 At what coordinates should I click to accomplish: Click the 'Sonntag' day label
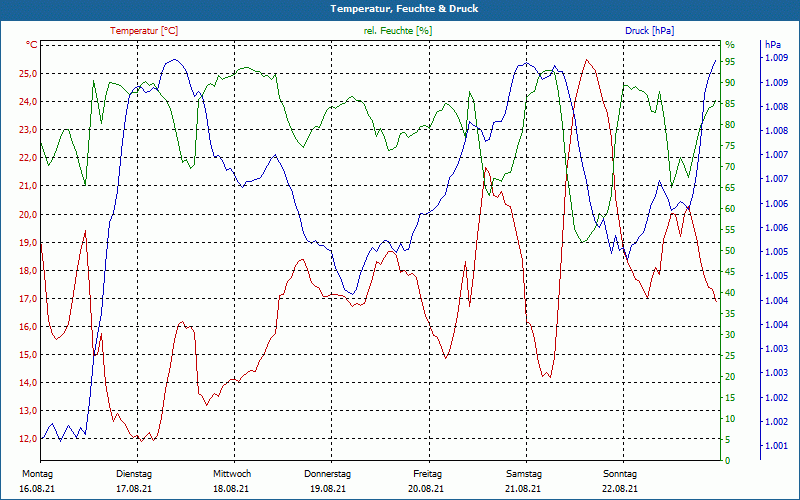click(x=620, y=474)
